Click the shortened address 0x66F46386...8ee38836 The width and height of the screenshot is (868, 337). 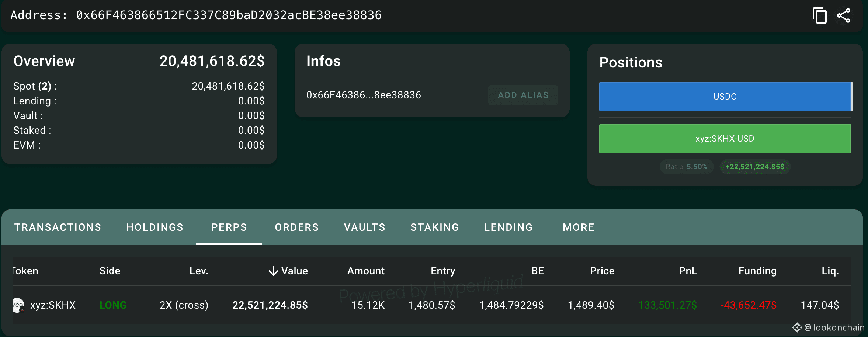(x=364, y=95)
